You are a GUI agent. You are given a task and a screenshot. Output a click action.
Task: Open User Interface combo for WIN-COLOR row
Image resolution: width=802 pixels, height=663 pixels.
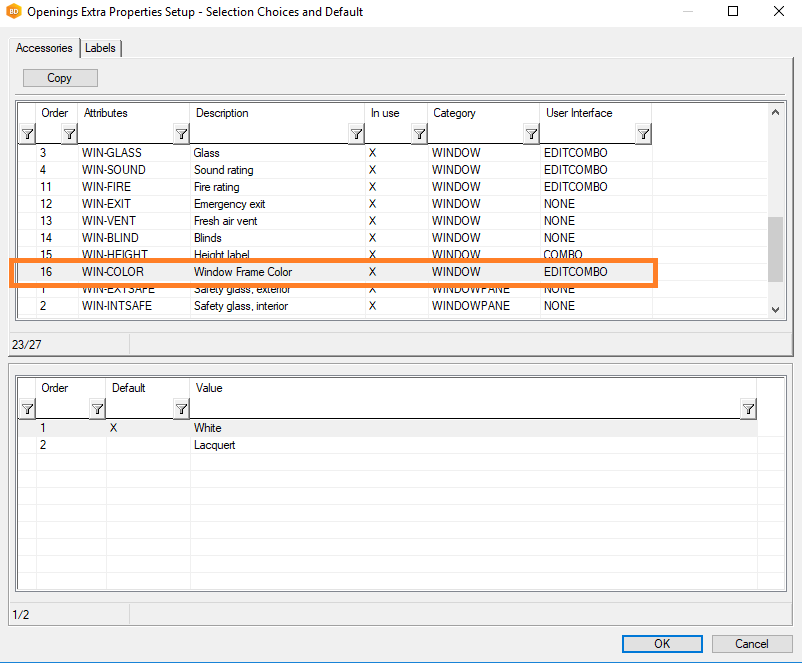coord(595,272)
